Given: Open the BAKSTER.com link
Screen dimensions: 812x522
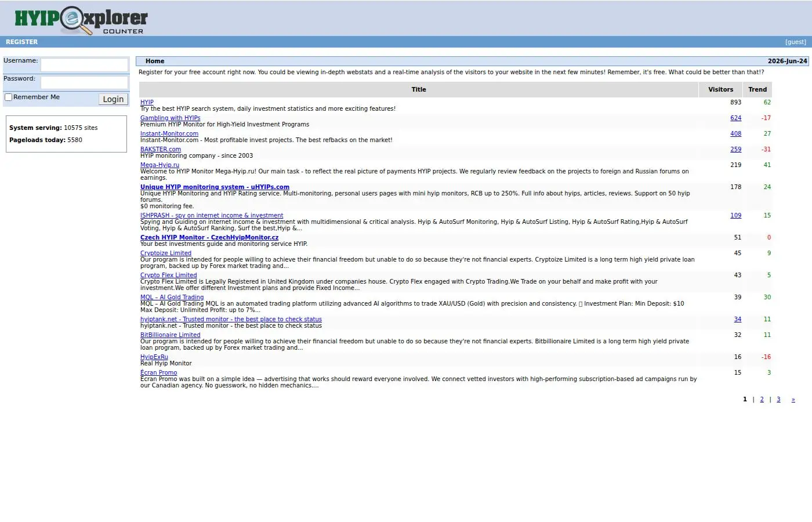Looking at the screenshot, I should pyautogui.click(x=161, y=149).
